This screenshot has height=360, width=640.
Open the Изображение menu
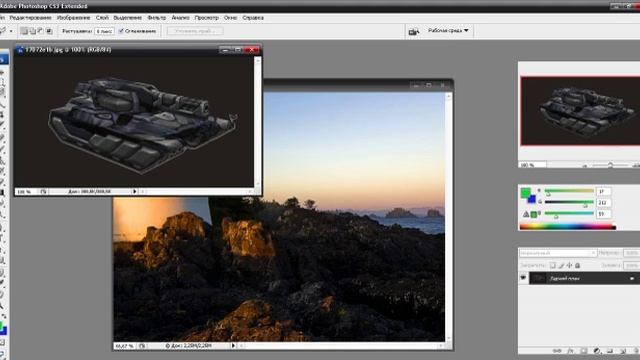(x=73, y=18)
